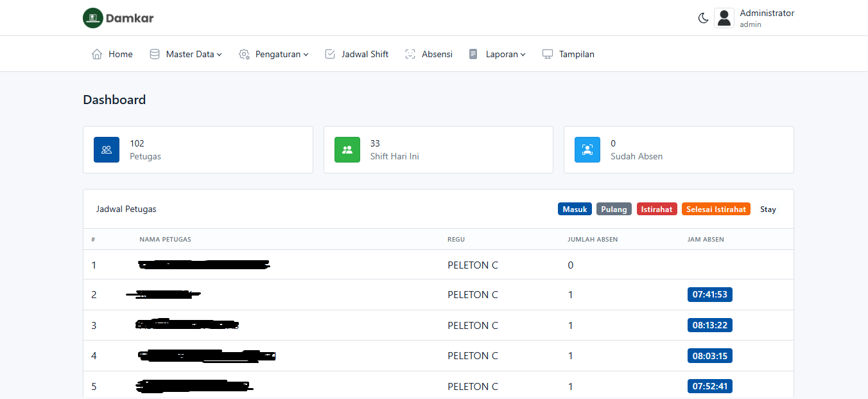Click the Damkar logo icon
The height and width of the screenshot is (399, 868).
(x=93, y=18)
